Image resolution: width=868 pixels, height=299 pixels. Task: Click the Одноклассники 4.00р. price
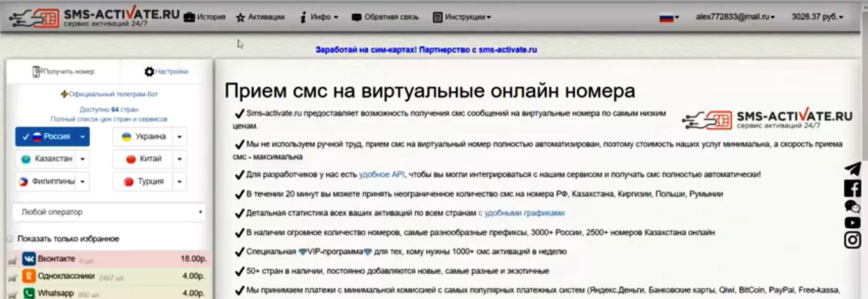[x=194, y=277]
